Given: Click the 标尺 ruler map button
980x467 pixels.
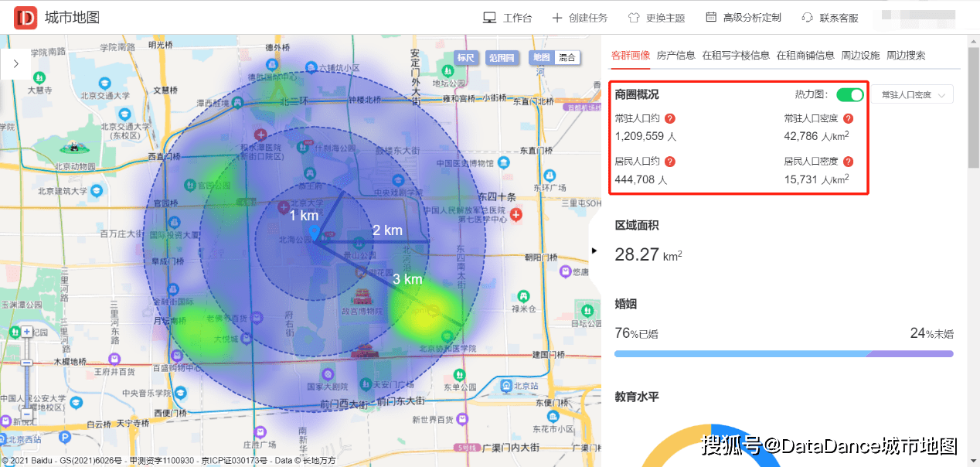Looking at the screenshot, I should pos(466,57).
